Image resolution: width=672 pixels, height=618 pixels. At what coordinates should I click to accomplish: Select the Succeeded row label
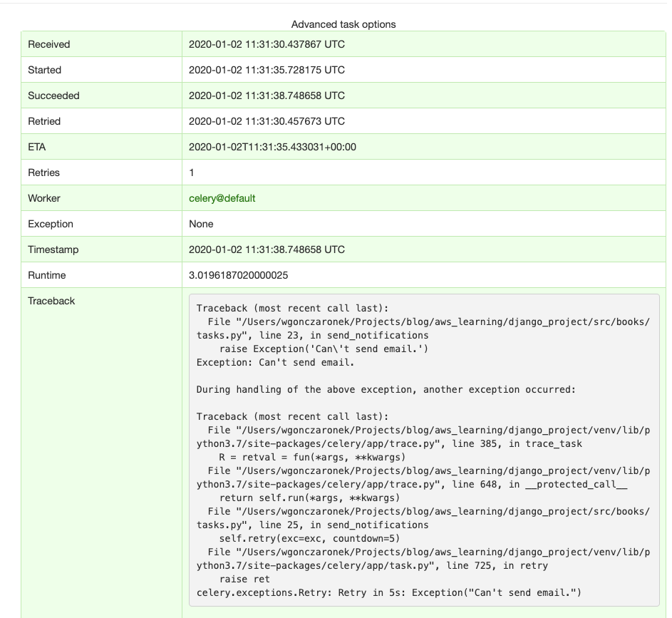pos(53,96)
